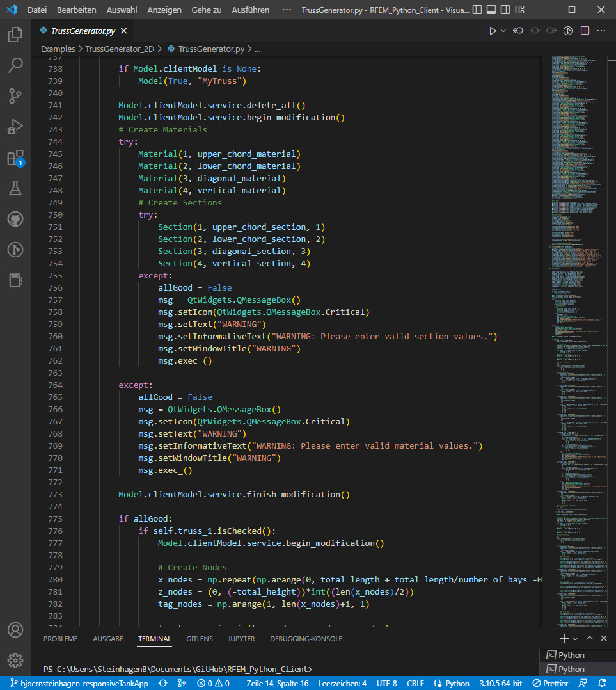Viewport: 616px width, 690px height.
Task: Open the new terminal profile dropdown
Action: point(575,639)
